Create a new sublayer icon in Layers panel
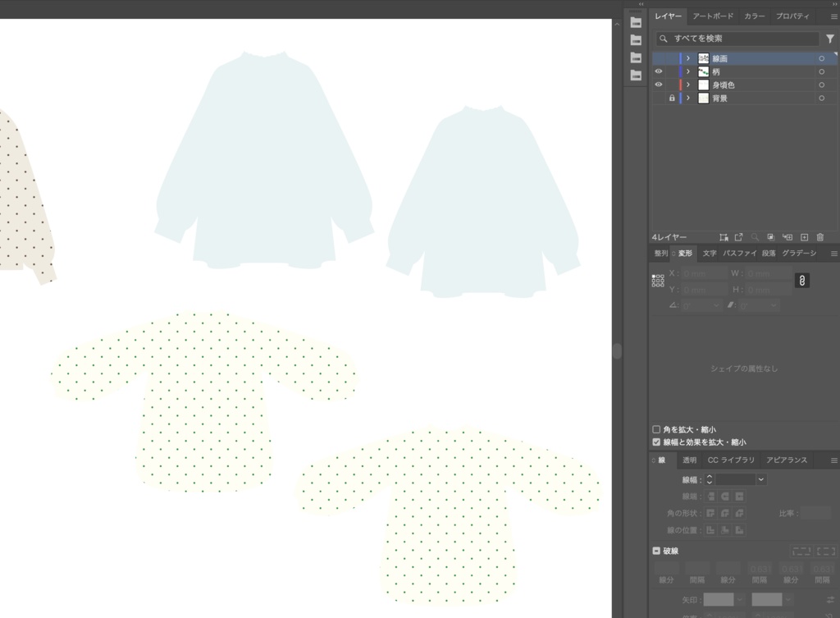840x618 pixels. tap(787, 237)
